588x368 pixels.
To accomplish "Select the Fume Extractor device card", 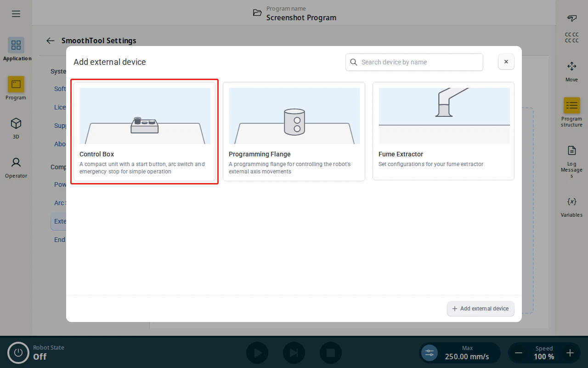I will click(x=443, y=131).
